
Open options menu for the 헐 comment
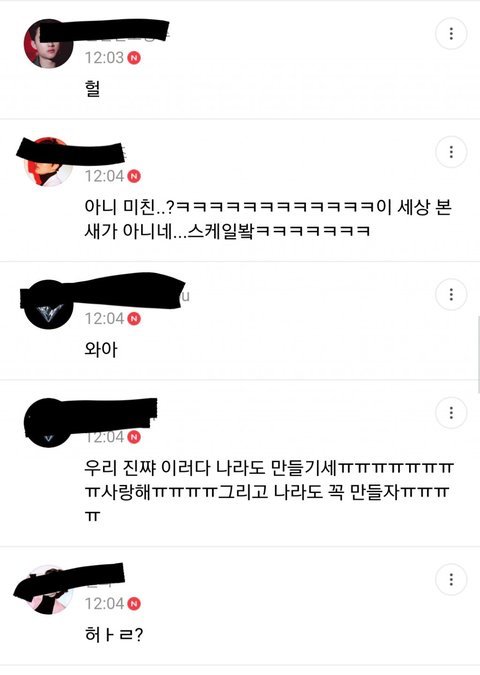(x=451, y=34)
